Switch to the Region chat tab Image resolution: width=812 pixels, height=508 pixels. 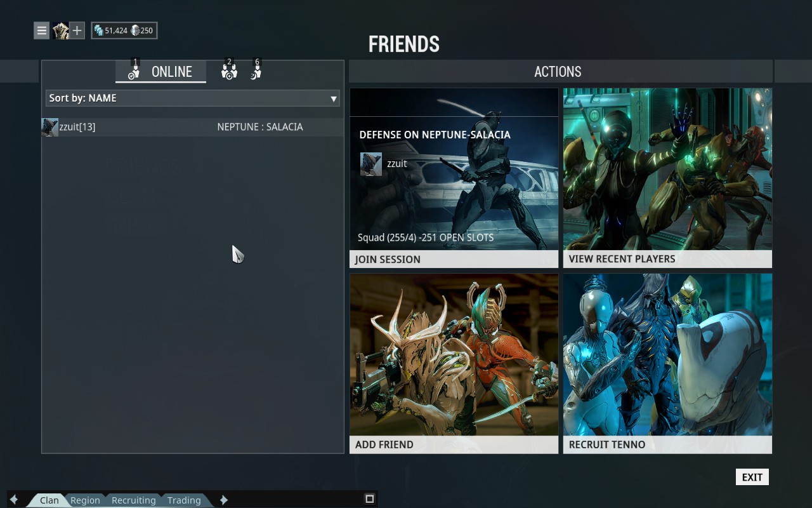coord(85,500)
